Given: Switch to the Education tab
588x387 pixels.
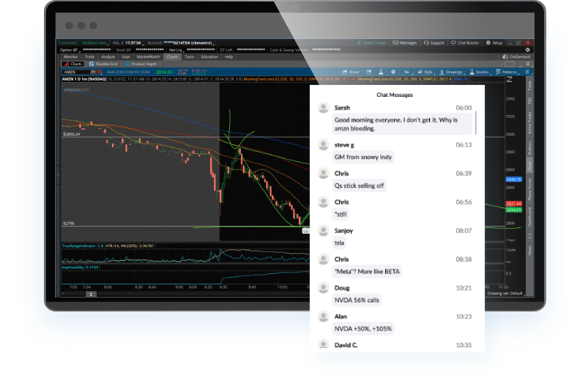Looking at the screenshot, I should 209,56.
